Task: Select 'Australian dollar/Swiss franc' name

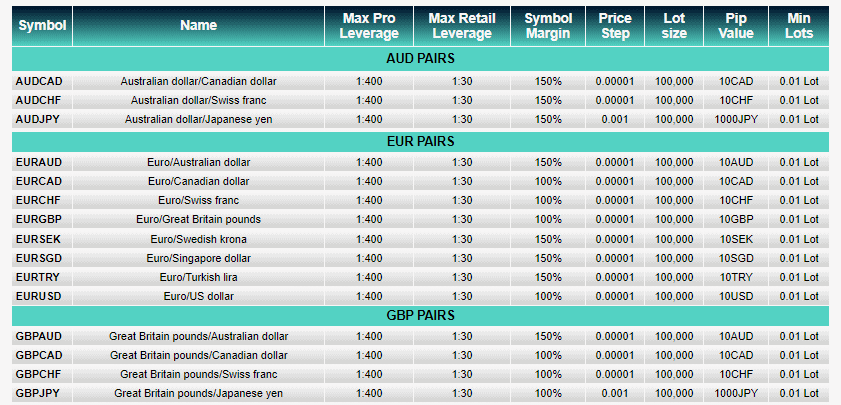Action: 198,100
